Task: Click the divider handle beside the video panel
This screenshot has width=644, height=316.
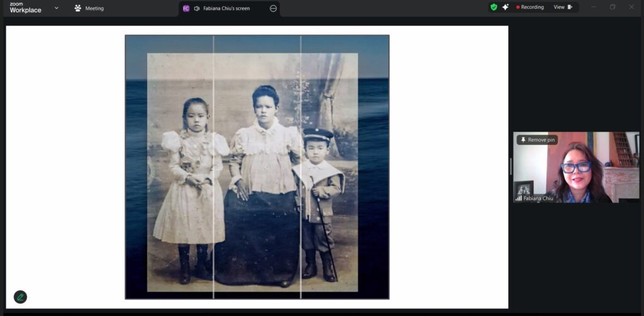Action: click(511, 167)
